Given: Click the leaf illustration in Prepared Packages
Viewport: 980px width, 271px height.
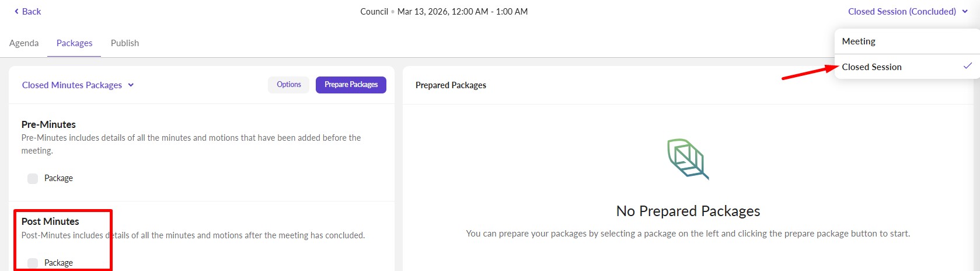Looking at the screenshot, I should [688, 159].
